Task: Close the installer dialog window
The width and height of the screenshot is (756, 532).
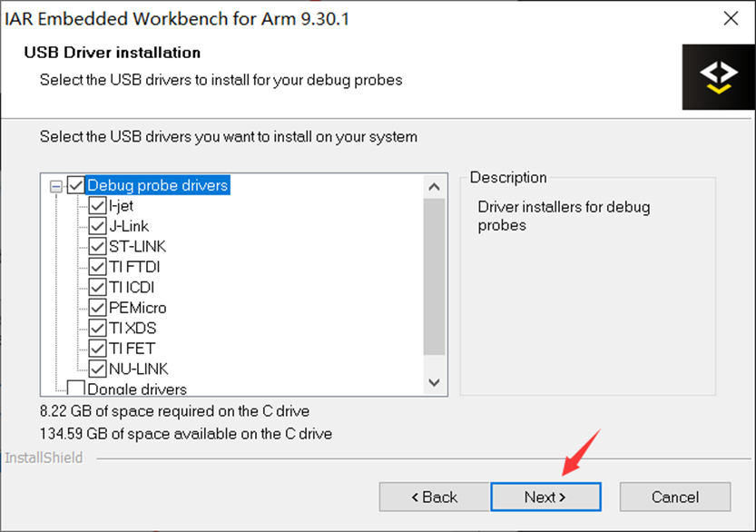Action: [x=730, y=18]
